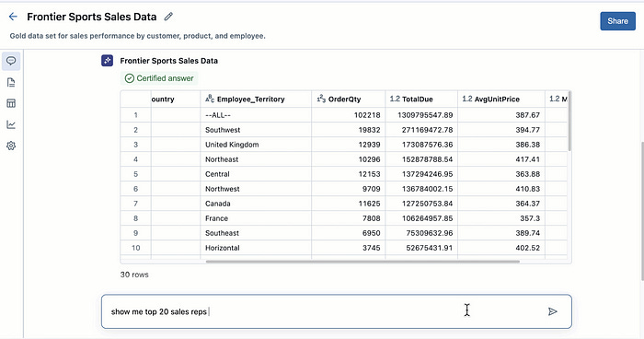Click row number 10
The image size is (644, 339).
[135, 248]
